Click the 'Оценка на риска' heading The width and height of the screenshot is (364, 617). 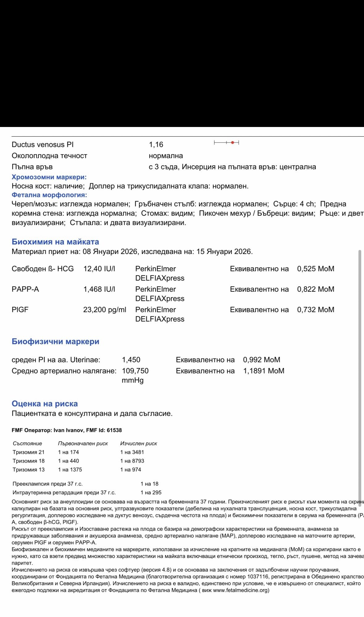[45, 404]
